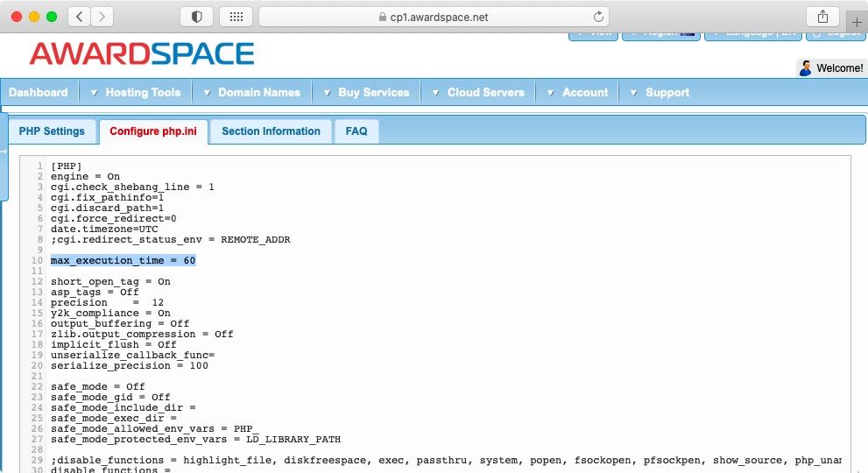Open the Section Information tab
This screenshot has height=473, width=868.
[x=272, y=131]
